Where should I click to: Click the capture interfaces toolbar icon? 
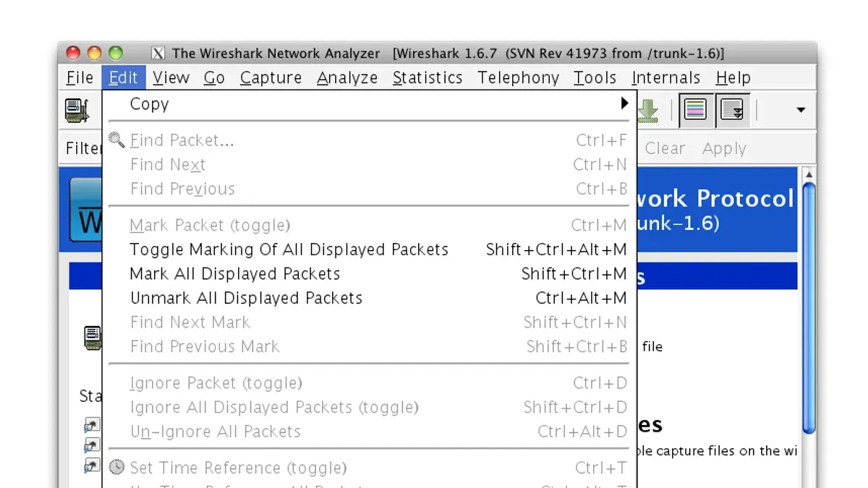77,111
